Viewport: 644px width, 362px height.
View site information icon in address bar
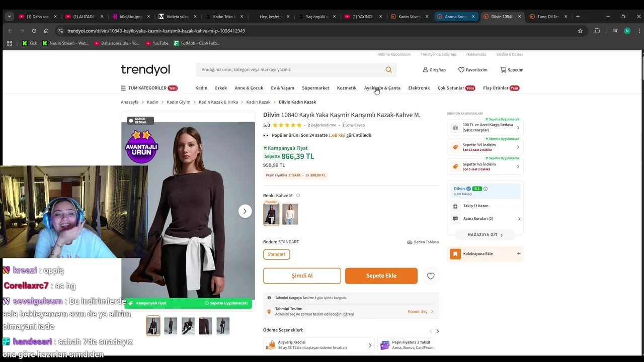click(x=60, y=31)
